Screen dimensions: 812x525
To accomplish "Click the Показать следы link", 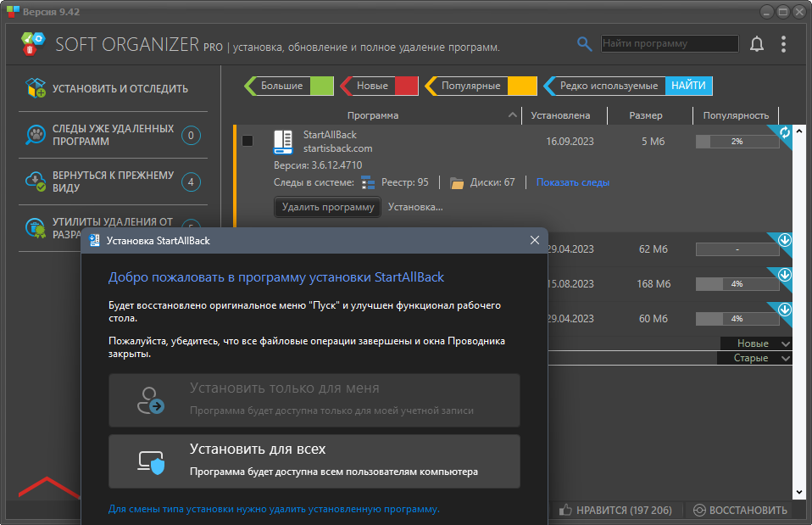I will pos(572,182).
